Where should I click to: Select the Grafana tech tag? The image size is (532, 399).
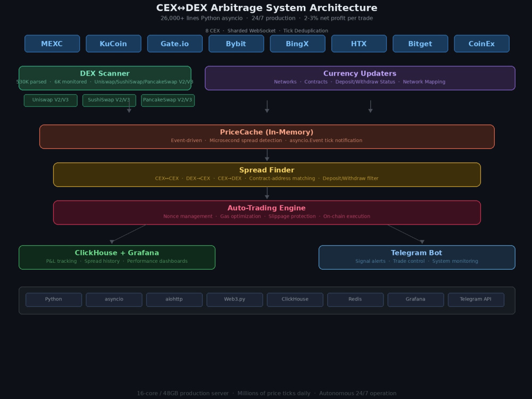coord(415,300)
